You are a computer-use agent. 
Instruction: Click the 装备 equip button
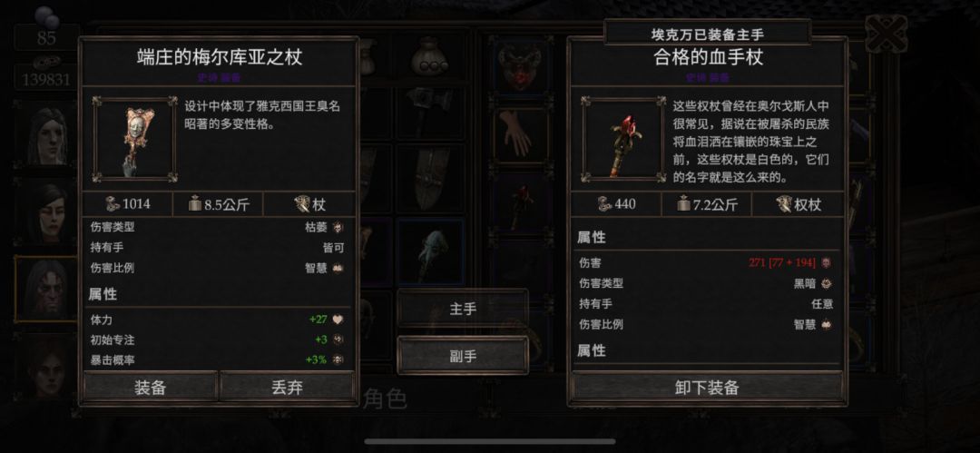click(150, 387)
